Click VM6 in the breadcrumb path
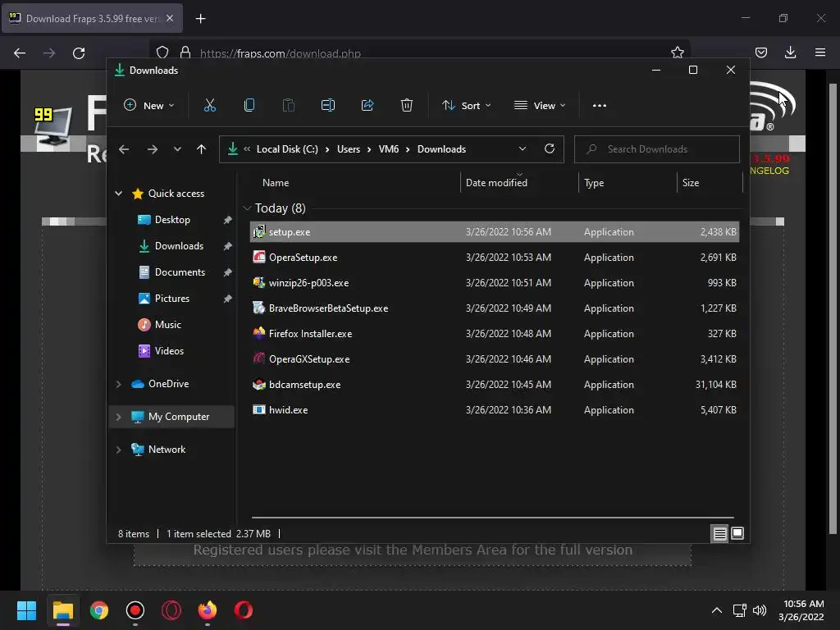This screenshot has height=630, width=840. (x=388, y=149)
